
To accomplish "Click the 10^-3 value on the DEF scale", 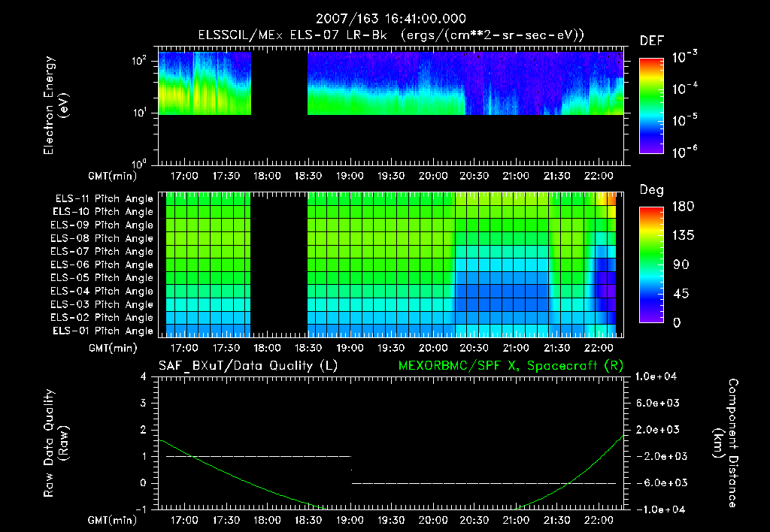I will point(684,57).
